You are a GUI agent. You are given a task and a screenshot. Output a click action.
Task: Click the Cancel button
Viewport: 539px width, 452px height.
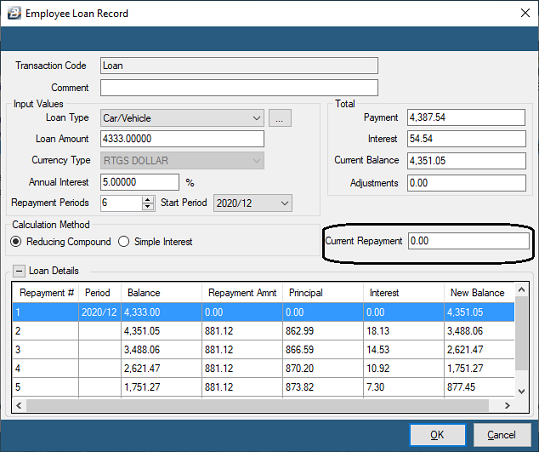(x=502, y=435)
